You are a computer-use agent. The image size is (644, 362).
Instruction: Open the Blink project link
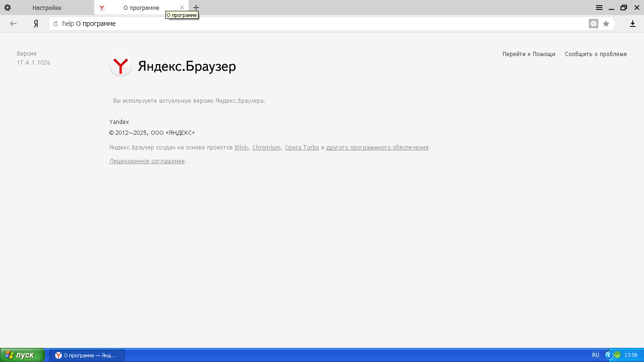tap(241, 148)
